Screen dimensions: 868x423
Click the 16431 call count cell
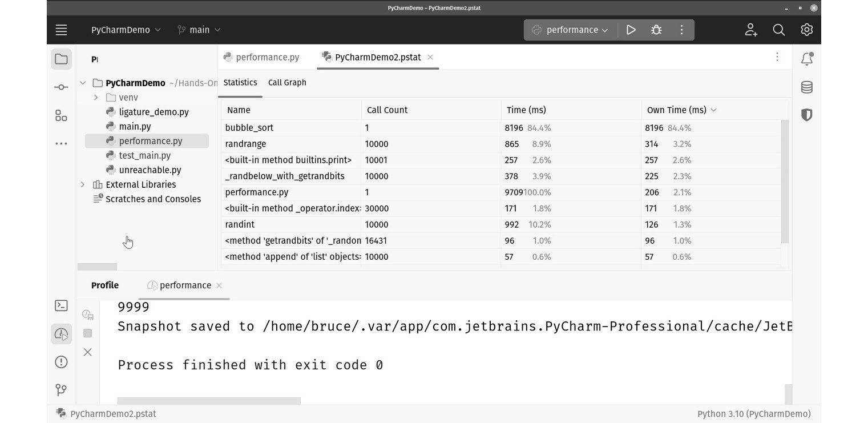431,240
